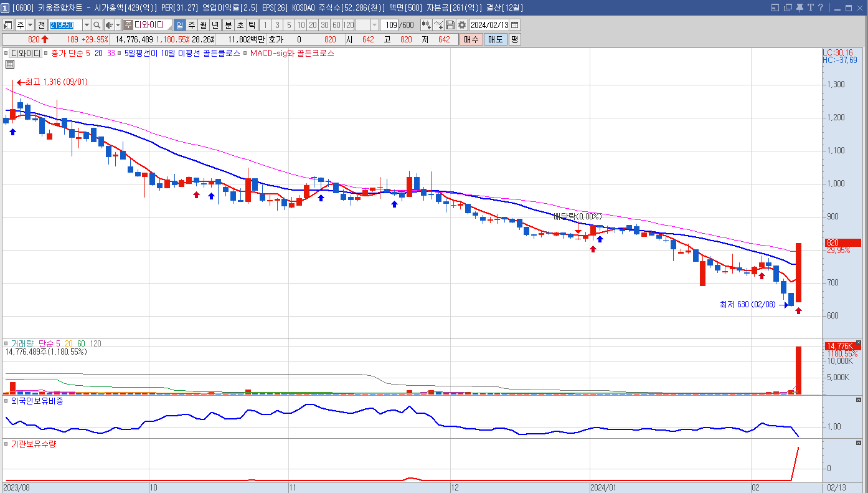868x493 pixels.
Task: Click the LC:30.16 value
Action: [837, 53]
